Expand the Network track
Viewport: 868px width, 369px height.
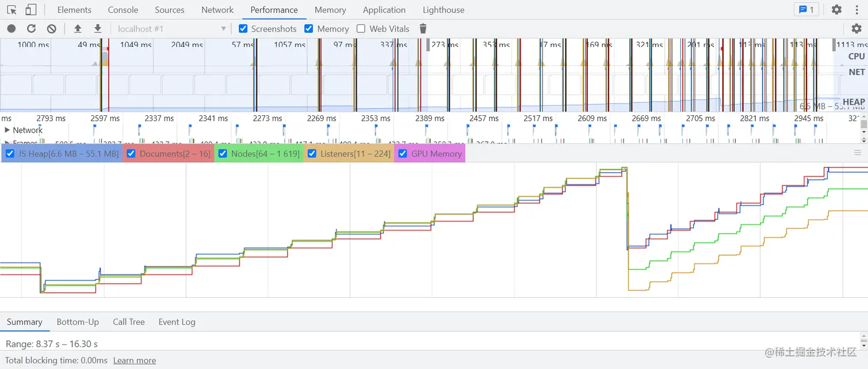pyautogui.click(x=7, y=130)
